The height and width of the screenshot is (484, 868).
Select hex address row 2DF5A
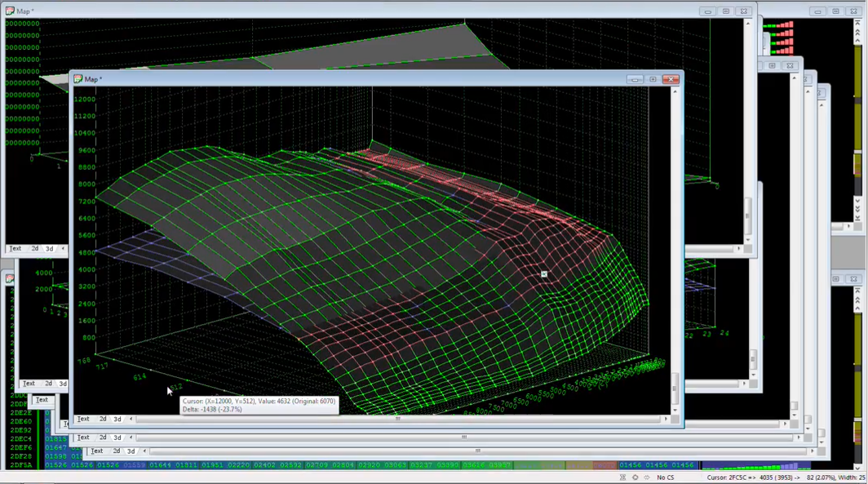pyautogui.click(x=21, y=465)
